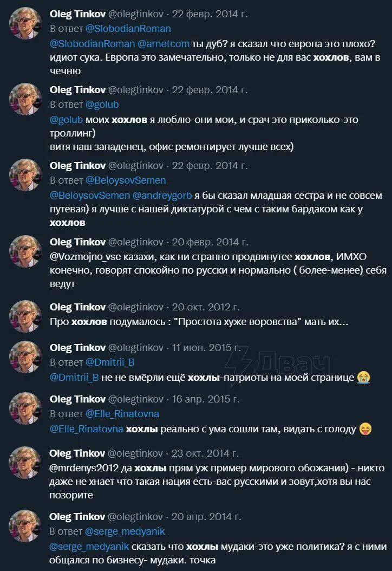Open the @SlobodianRoman reply link

(x=128, y=29)
